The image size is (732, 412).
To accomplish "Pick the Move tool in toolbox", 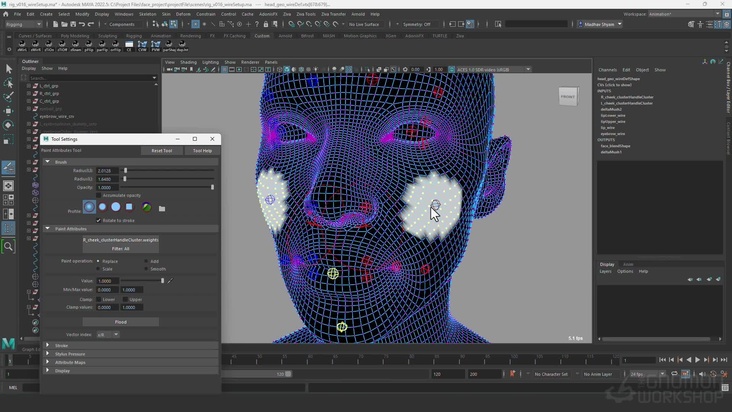I will (8, 111).
